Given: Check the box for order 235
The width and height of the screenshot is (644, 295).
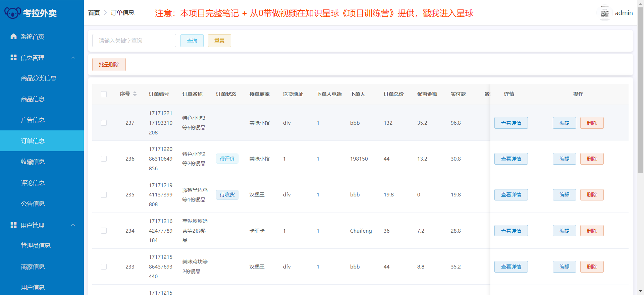Looking at the screenshot, I should click(104, 195).
